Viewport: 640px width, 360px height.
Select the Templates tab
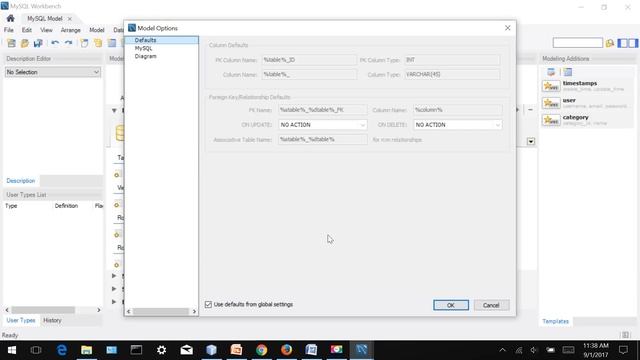pyautogui.click(x=556, y=321)
